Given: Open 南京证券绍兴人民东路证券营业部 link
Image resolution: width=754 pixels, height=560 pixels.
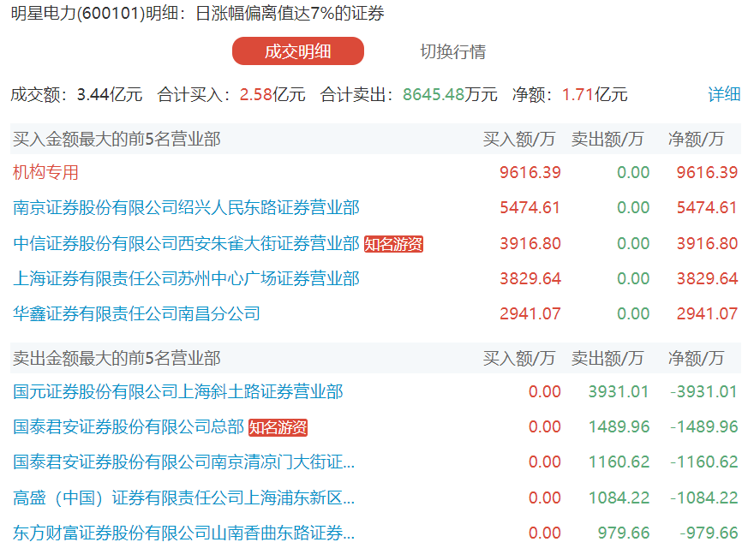Looking at the screenshot, I should click(186, 208).
